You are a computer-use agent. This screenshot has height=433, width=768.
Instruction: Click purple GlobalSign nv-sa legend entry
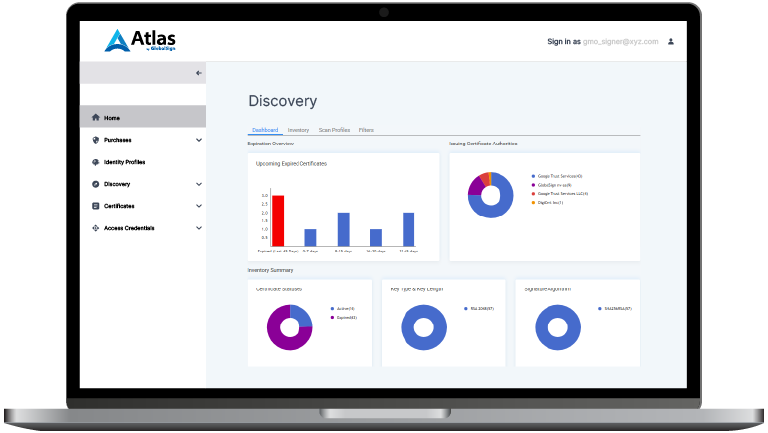point(552,185)
